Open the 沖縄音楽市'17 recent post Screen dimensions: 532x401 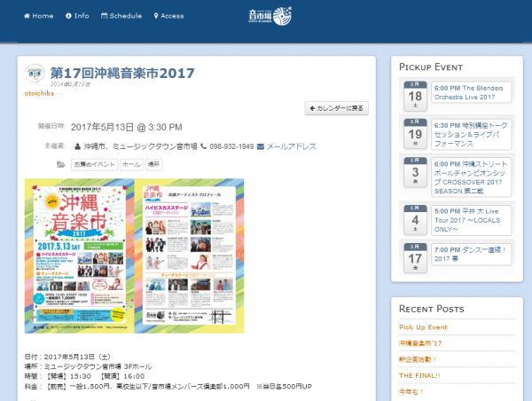tap(420, 343)
